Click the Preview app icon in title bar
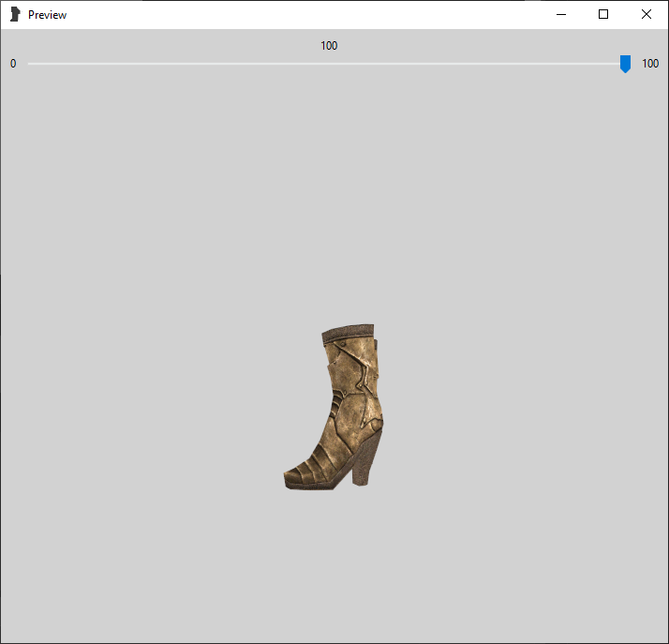 pos(15,14)
